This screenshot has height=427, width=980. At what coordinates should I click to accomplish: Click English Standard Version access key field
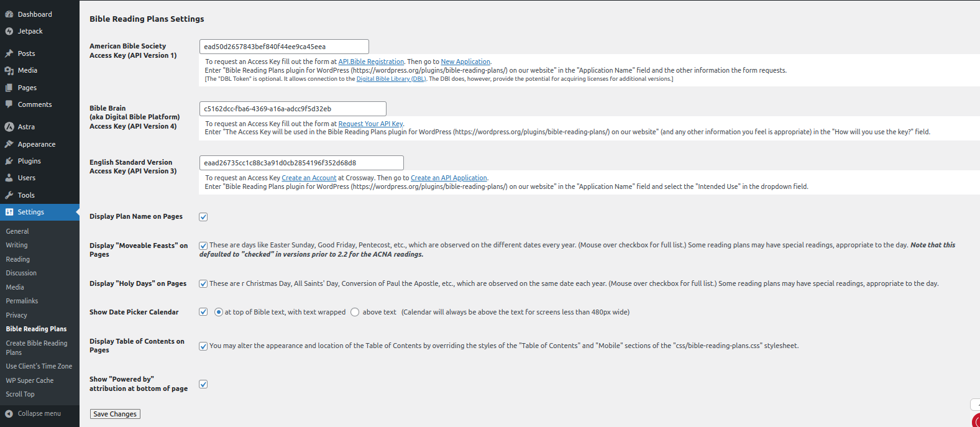point(301,163)
